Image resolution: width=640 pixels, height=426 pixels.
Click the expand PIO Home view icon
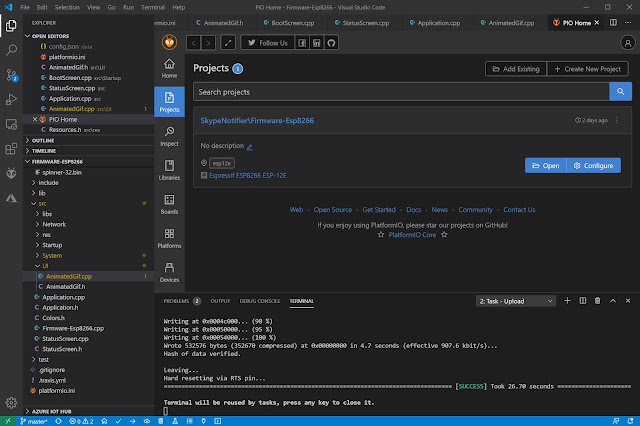pyautogui.click(x=228, y=43)
